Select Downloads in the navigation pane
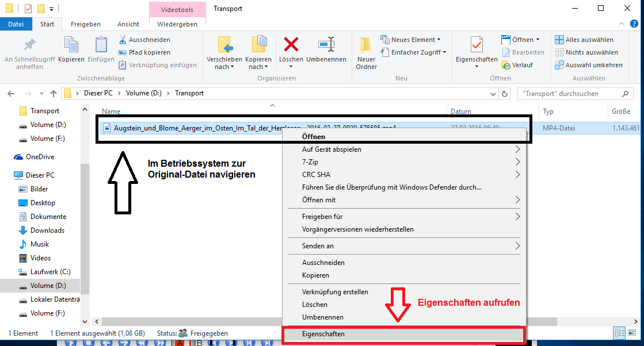644x346 pixels. coord(47,230)
